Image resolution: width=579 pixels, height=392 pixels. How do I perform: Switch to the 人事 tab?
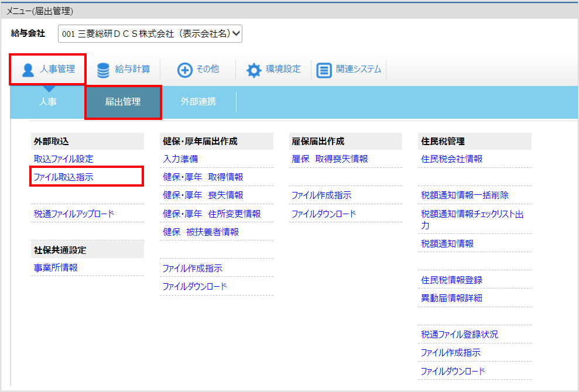tap(47, 102)
